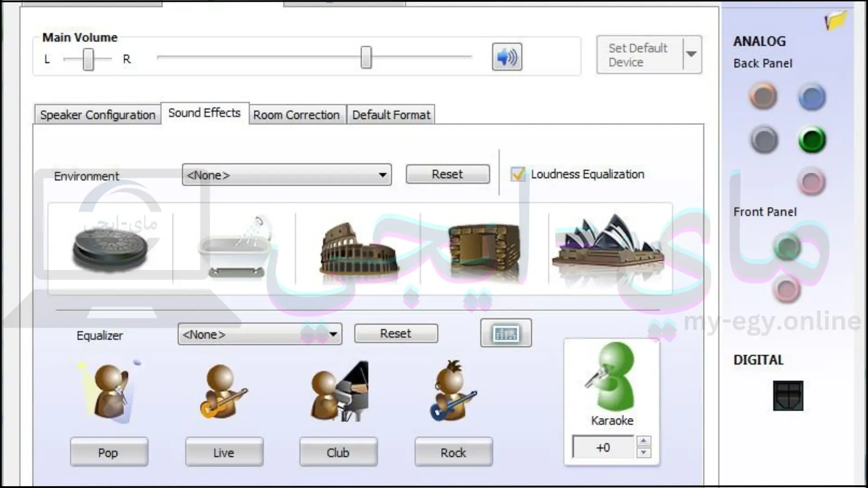
Task: Select the Live equalizer preset icon
Action: tap(223, 390)
